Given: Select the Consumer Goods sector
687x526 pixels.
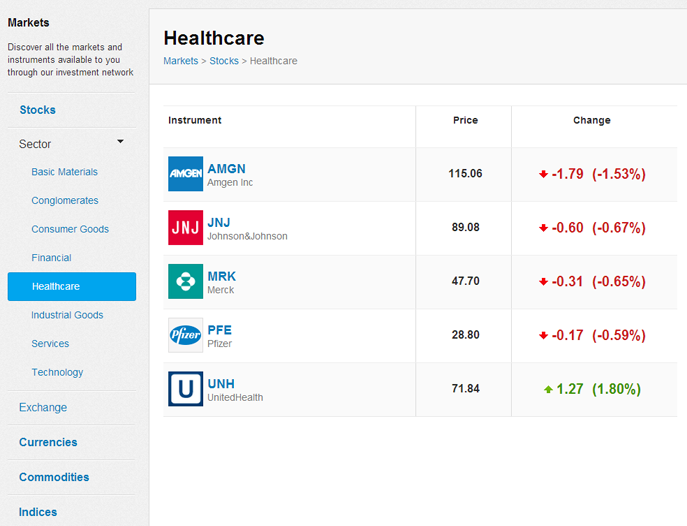Looking at the screenshot, I should [70, 229].
